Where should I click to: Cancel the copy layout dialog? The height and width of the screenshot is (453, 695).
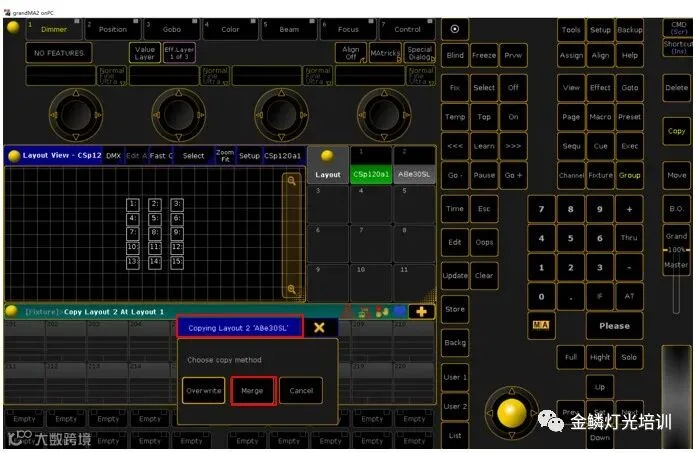coord(301,391)
